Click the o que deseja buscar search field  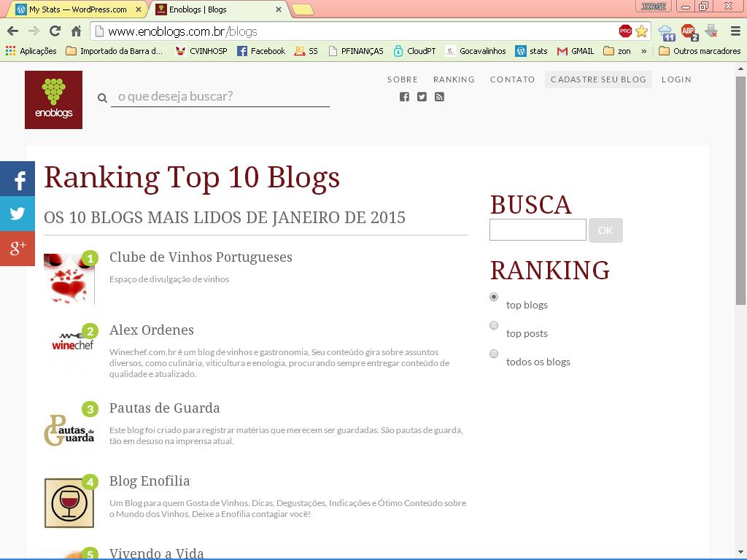220,97
